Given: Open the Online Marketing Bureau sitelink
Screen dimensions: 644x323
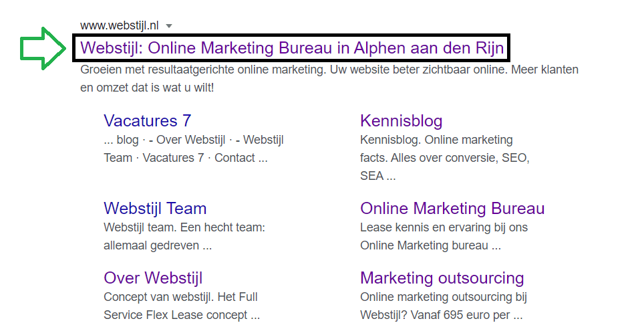Looking at the screenshot, I should click(452, 209).
